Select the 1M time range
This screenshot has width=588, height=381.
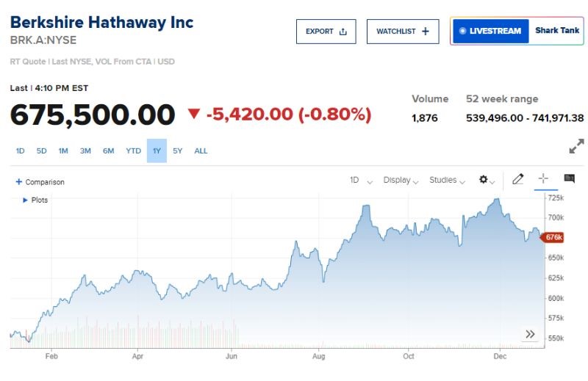63,151
